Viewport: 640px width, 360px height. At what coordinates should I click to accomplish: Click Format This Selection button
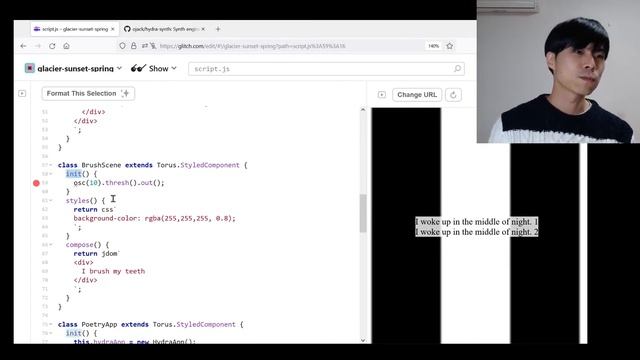tap(88, 93)
